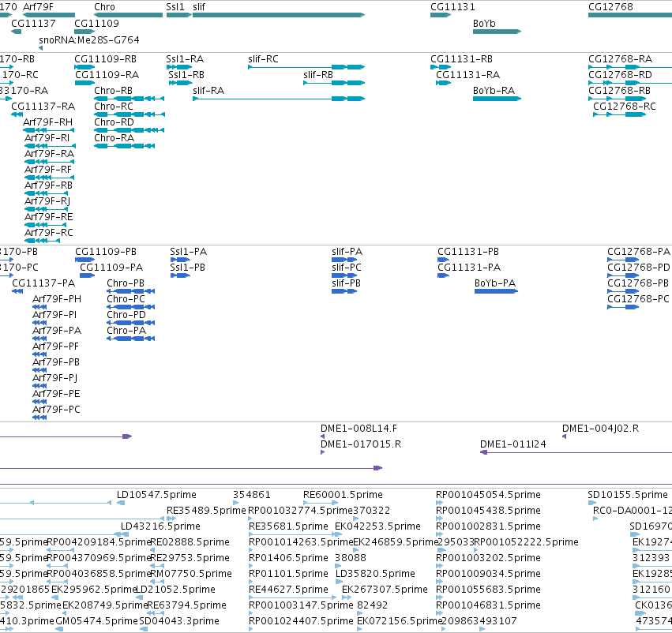Open EST RP001045054.5prime
Viewport: 672px width, 633px height.
(488, 495)
